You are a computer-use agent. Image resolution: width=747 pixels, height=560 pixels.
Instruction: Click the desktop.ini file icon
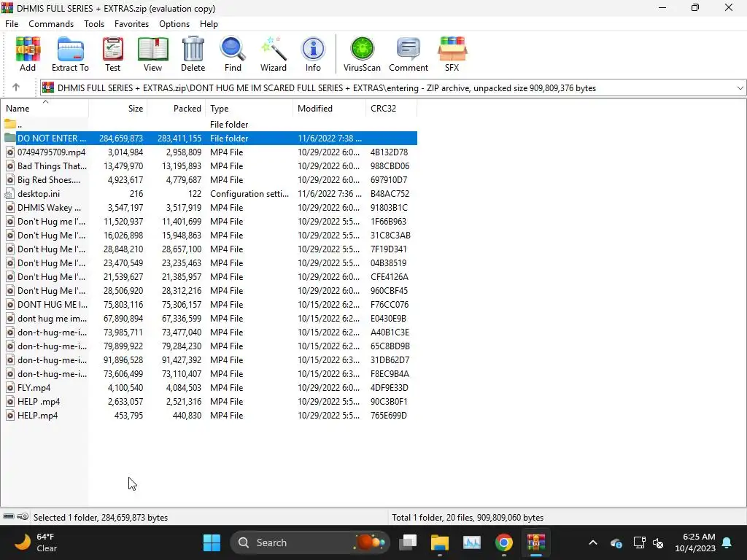click(x=9, y=194)
